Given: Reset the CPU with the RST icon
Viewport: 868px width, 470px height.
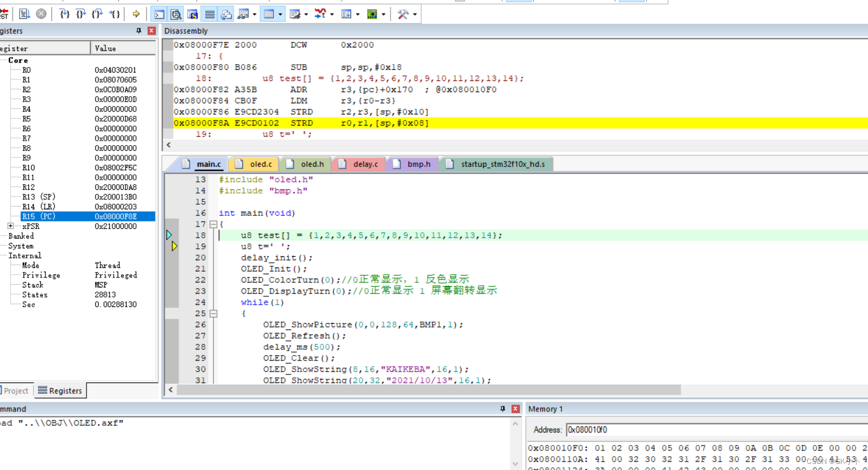Looking at the screenshot, I should [4, 13].
